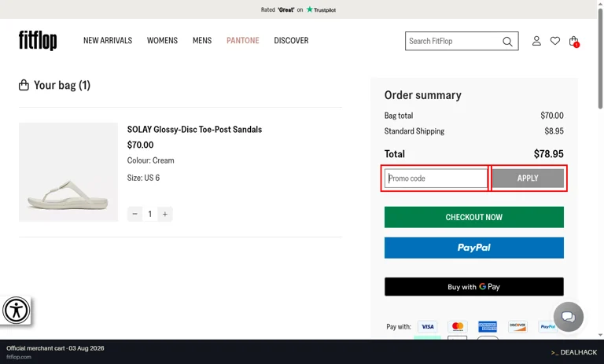Open the cream sandal product thumbnail
Screen dimensions: 604x364
click(x=68, y=172)
